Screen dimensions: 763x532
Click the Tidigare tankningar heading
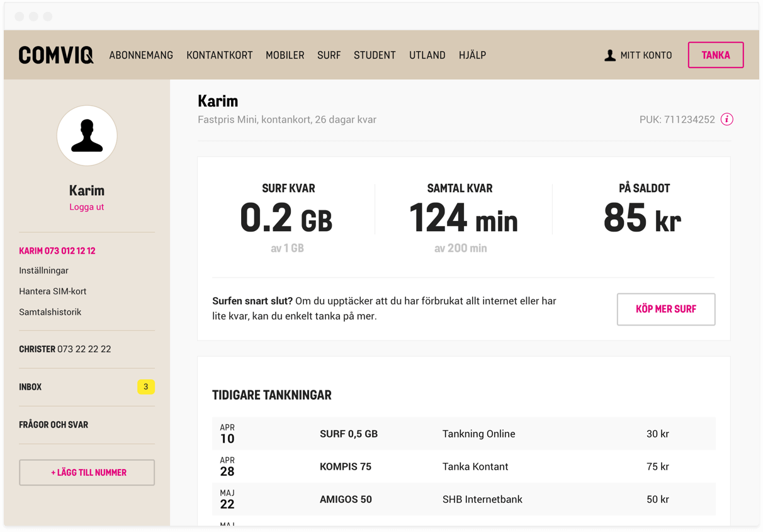[x=272, y=395]
